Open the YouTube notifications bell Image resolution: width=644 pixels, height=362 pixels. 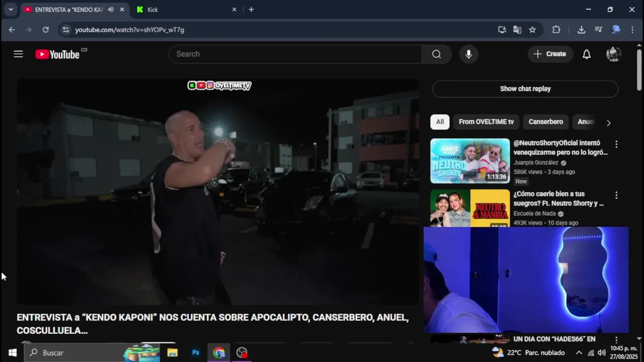pyautogui.click(x=587, y=54)
